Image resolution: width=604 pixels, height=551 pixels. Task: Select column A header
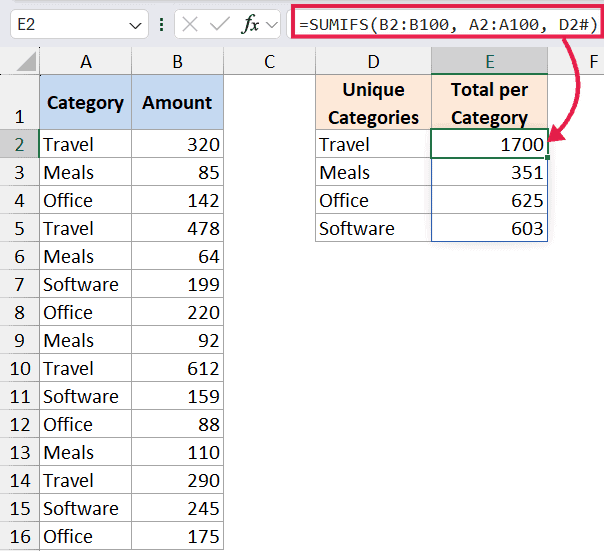click(x=86, y=62)
